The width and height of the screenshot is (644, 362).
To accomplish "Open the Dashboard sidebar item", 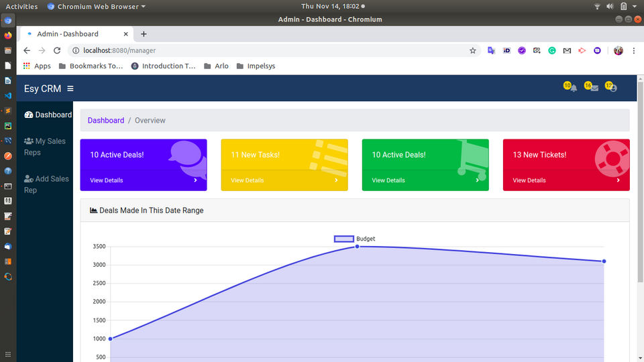I will (48, 115).
